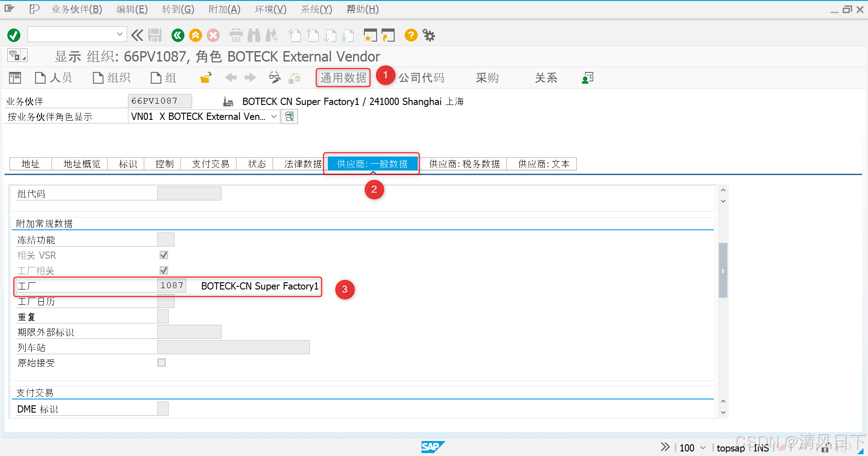Switch to 控制 tab
This screenshot has width=868, height=456.
(x=165, y=164)
